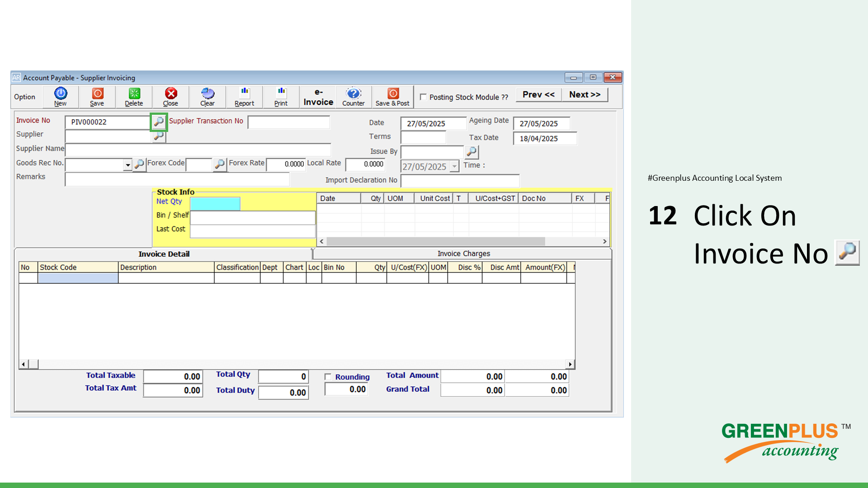The height and width of the screenshot is (488, 868).
Task: Click the Forex Code input field
Action: click(199, 164)
